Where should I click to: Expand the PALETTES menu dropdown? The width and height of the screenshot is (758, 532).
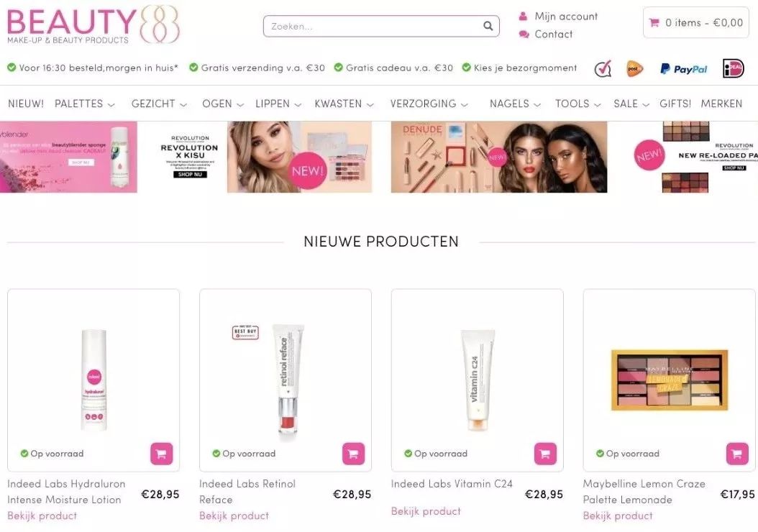85,104
